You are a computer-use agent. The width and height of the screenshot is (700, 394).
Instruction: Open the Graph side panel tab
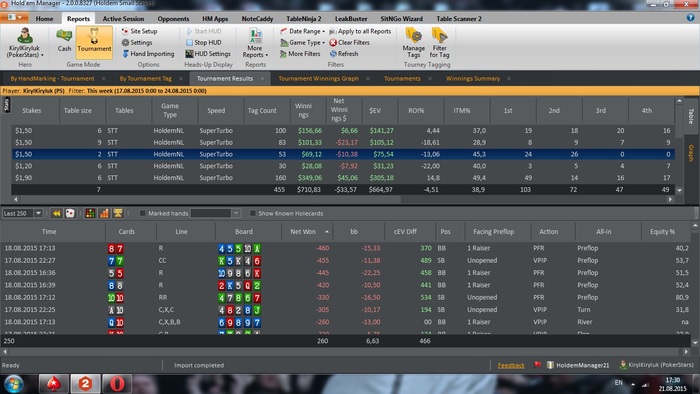coord(691,153)
